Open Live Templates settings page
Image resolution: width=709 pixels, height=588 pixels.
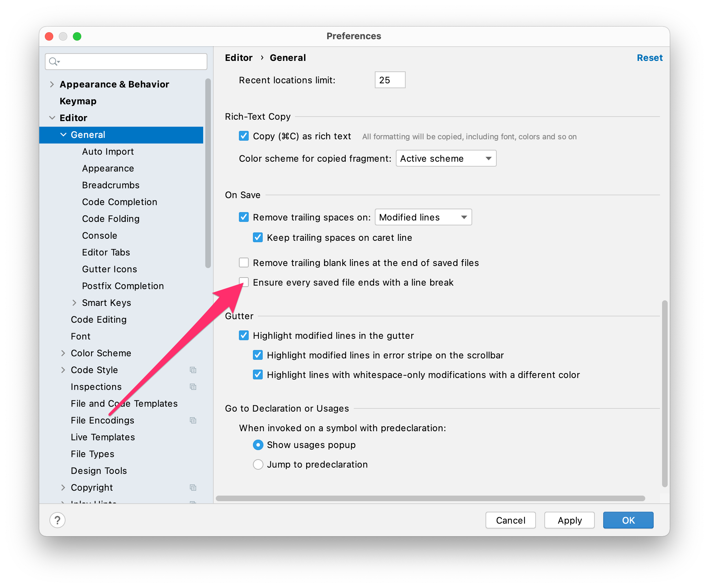coord(103,437)
